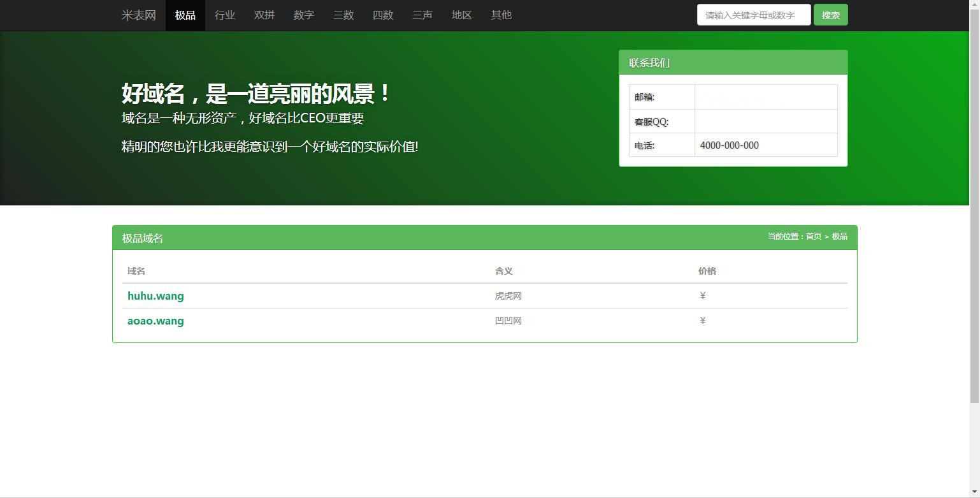Screen dimensions: 980x498
Task: Open the 其他 navigation item
Action: [501, 15]
